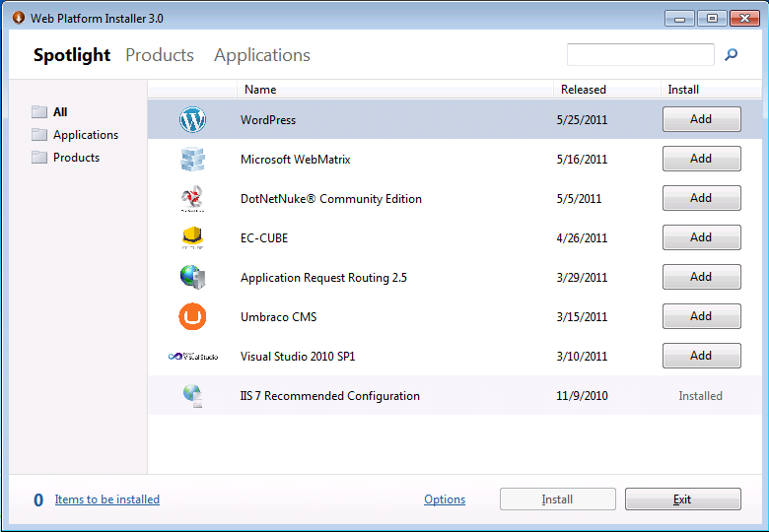Add DotNetNuke Community Edition
Viewport: 769px width, 532px height.
[701, 198]
